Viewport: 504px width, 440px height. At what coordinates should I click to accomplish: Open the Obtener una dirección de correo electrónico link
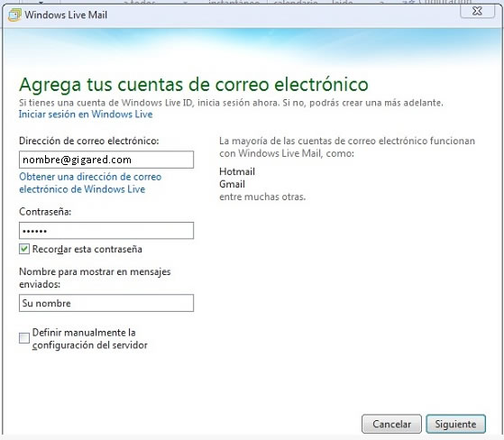90,183
